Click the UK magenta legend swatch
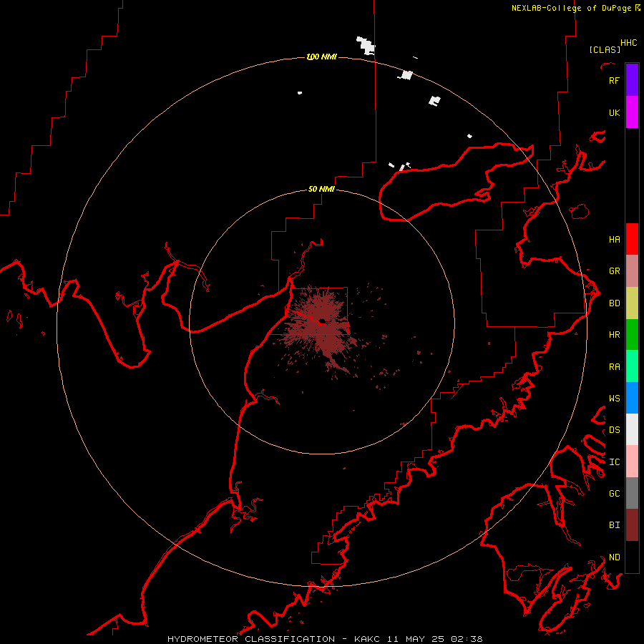 [x=632, y=112]
